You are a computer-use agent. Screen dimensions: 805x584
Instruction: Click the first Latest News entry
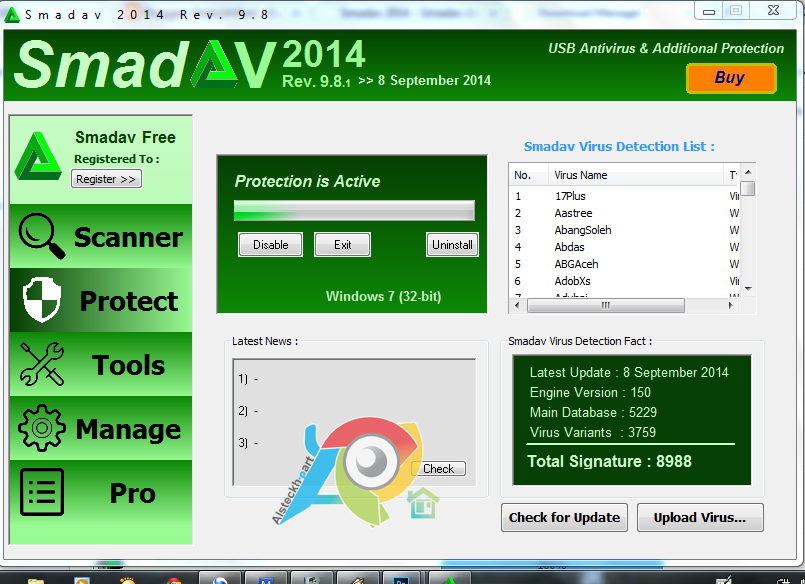tap(248, 379)
